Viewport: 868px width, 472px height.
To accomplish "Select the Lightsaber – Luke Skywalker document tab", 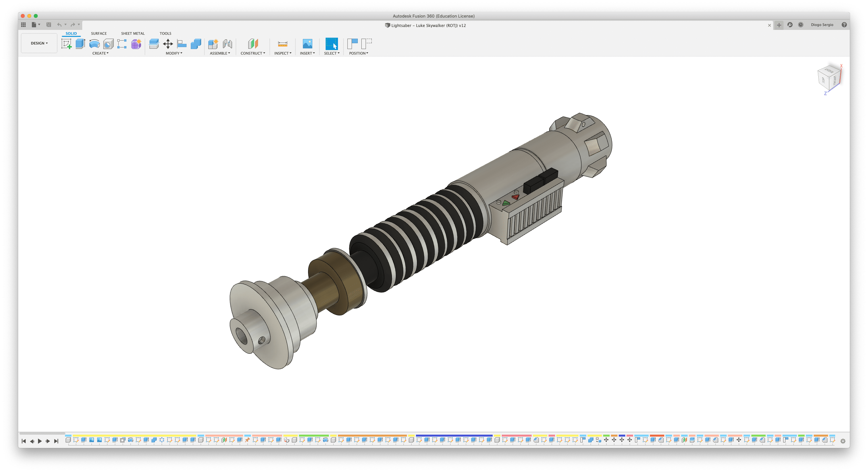I will click(x=426, y=25).
